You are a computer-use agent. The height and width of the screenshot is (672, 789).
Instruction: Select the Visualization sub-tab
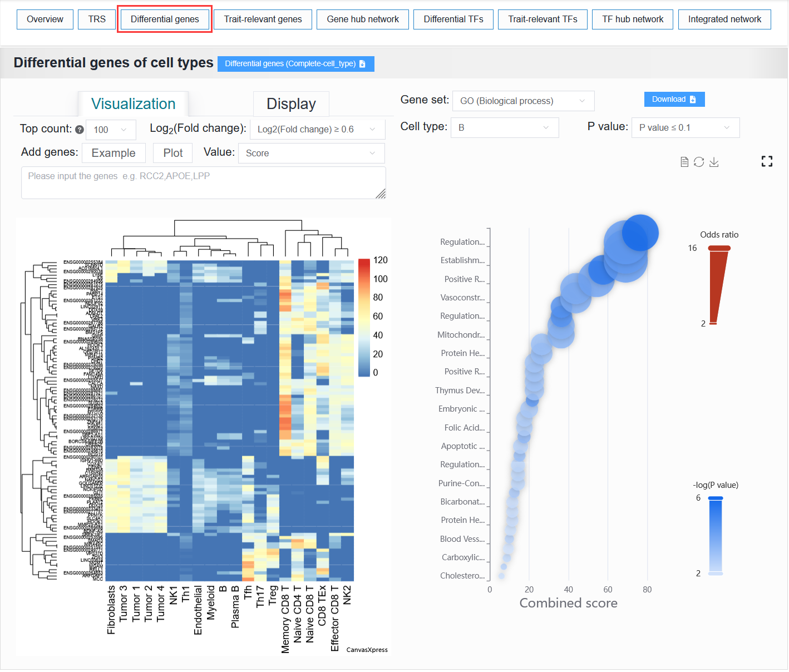point(133,104)
